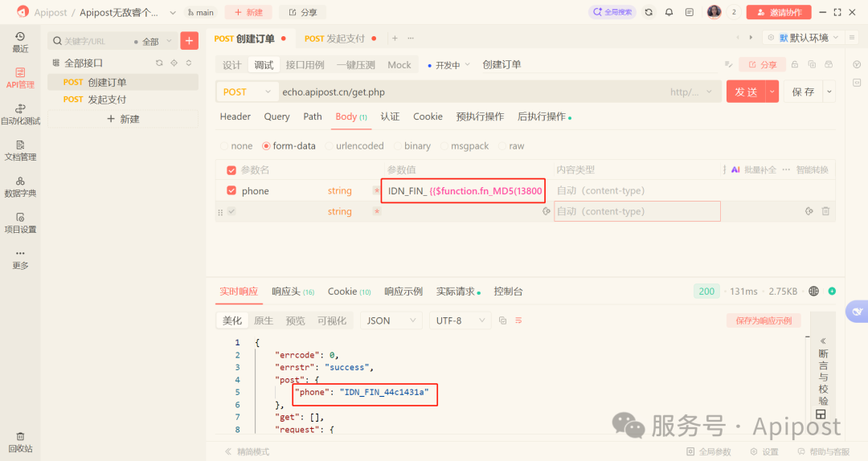Open the 更多 sidebar menu
Screen dimensions: 868x461
click(20, 259)
